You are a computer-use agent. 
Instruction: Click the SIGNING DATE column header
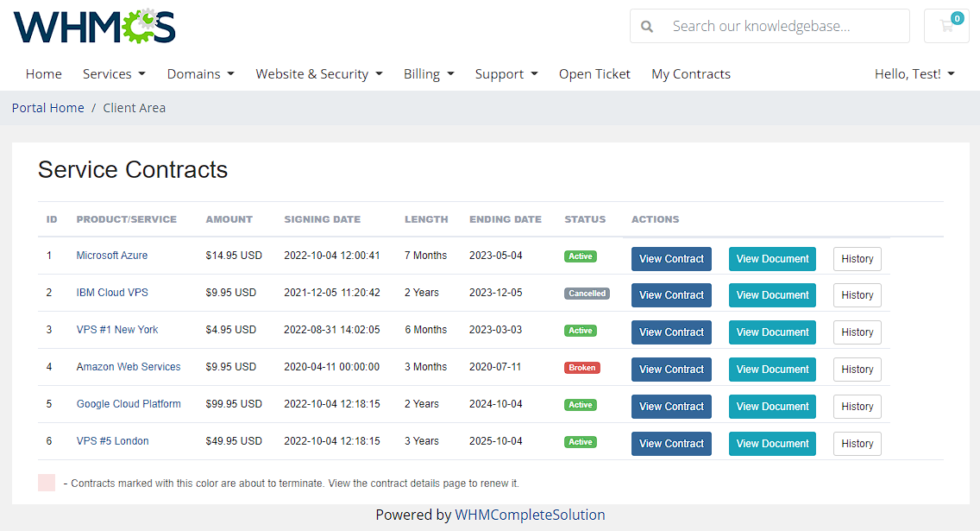[x=323, y=219]
